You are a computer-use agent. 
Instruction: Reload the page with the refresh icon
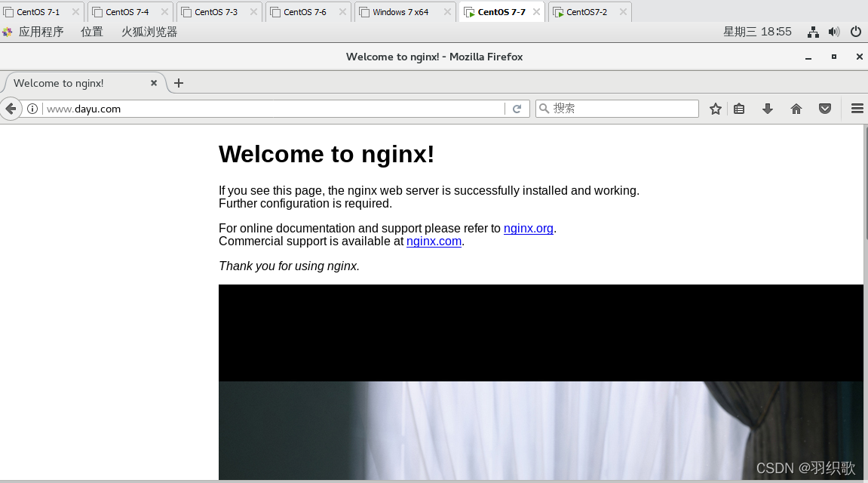517,109
